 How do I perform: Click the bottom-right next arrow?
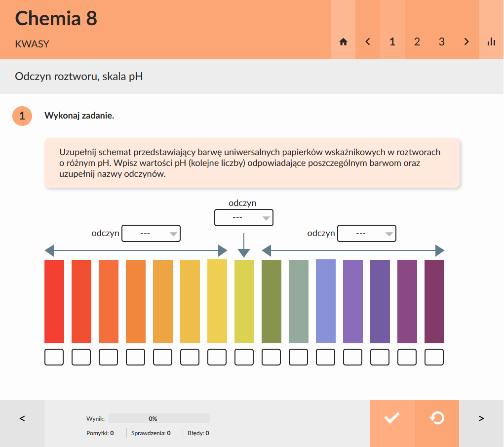click(481, 418)
